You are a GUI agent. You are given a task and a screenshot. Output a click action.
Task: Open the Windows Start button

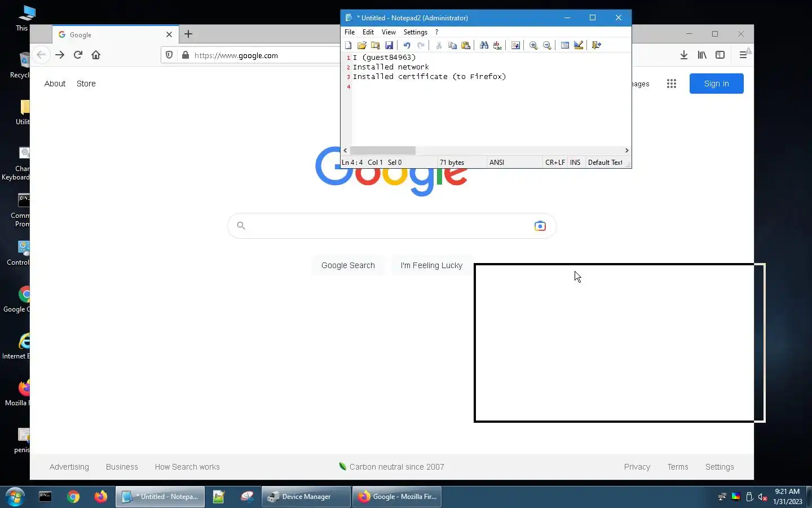(x=15, y=497)
